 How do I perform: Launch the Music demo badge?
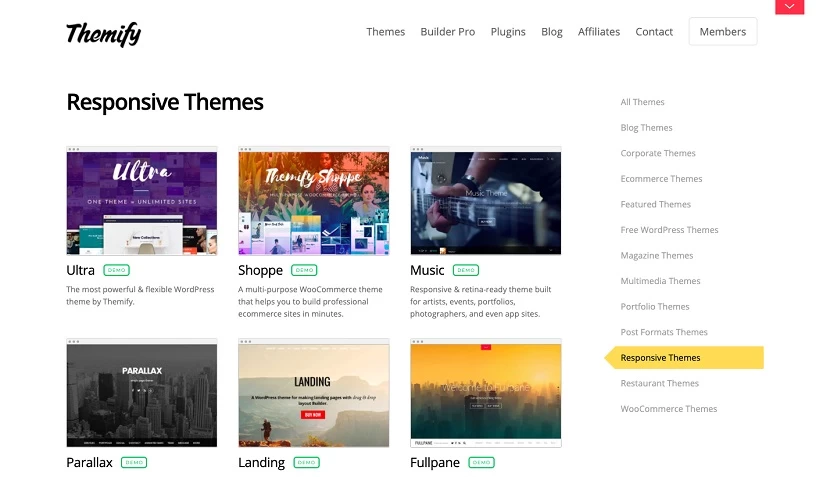466,270
